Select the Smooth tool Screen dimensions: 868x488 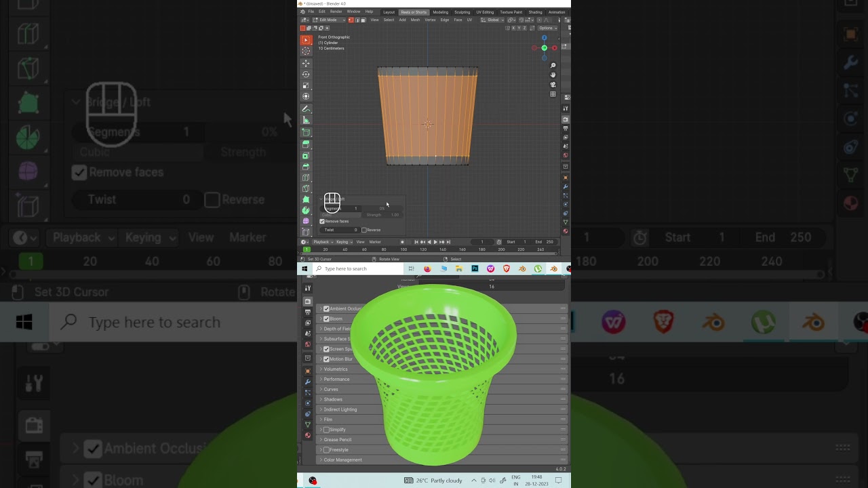coord(306,221)
